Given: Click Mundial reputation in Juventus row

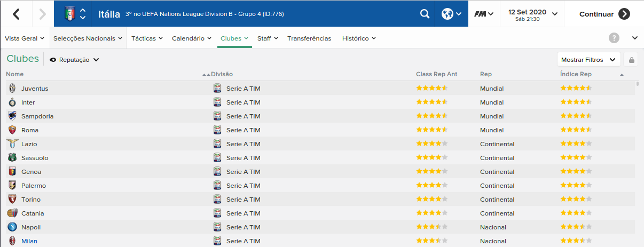Looking at the screenshot, I should click(492, 89).
